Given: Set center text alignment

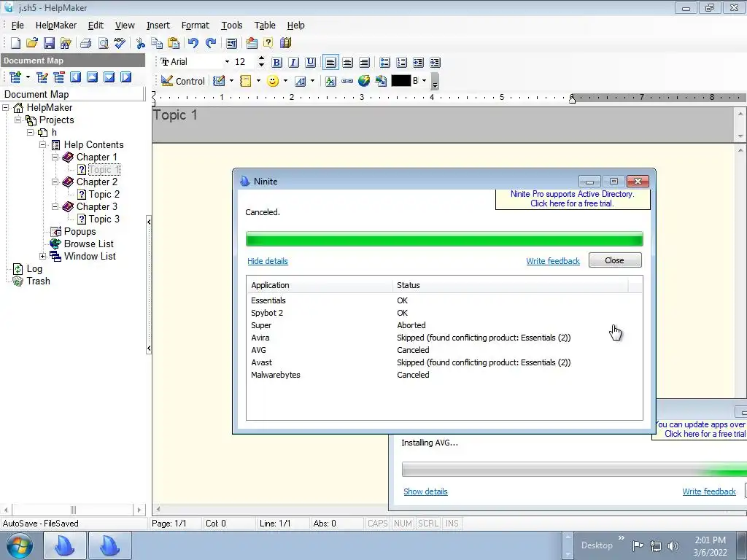Looking at the screenshot, I should 347,63.
